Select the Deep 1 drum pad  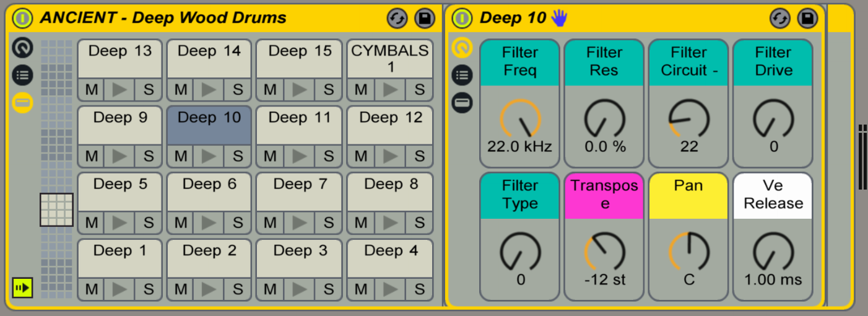pos(120,259)
